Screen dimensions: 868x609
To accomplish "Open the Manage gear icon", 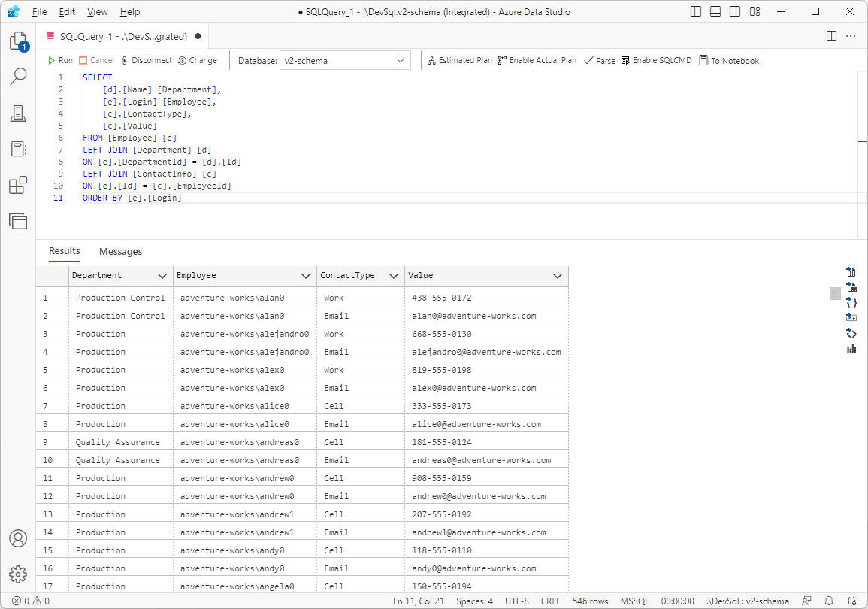I will click(18, 574).
